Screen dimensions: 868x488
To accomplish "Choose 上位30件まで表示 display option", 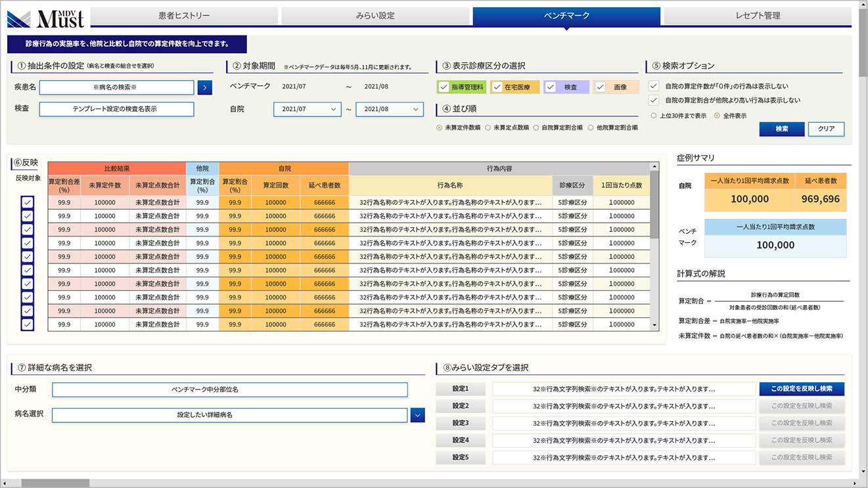I will click(654, 116).
